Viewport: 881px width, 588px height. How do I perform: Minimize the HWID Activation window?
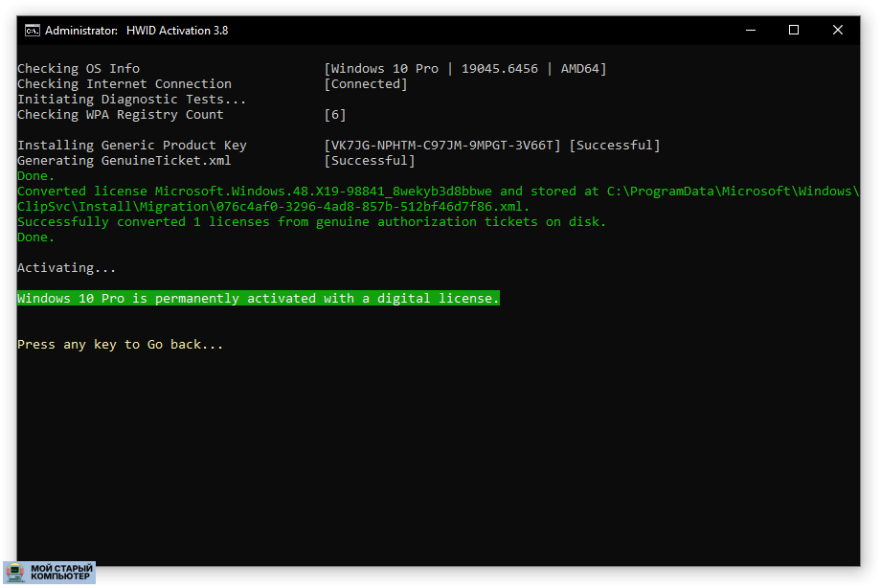(750, 30)
